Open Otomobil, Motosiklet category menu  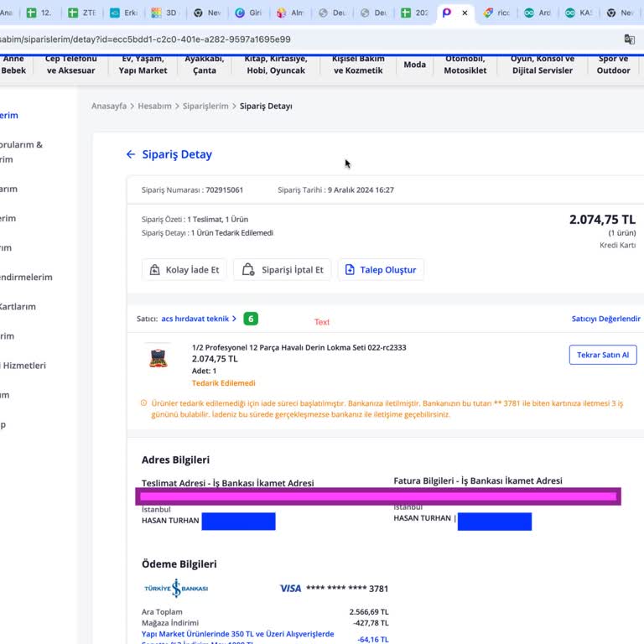[465, 65]
